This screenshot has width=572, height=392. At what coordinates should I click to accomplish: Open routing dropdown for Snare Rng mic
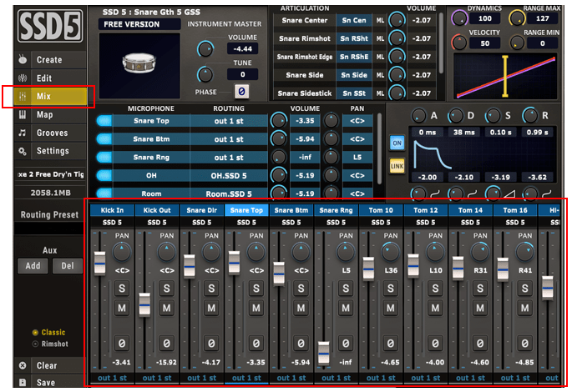[229, 158]
